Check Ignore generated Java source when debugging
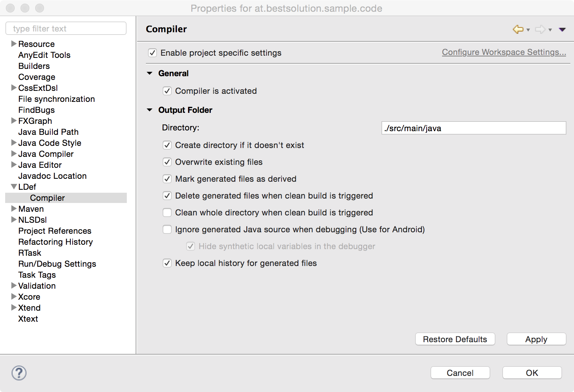Screen dimensions: 574x392 (167, 229)
